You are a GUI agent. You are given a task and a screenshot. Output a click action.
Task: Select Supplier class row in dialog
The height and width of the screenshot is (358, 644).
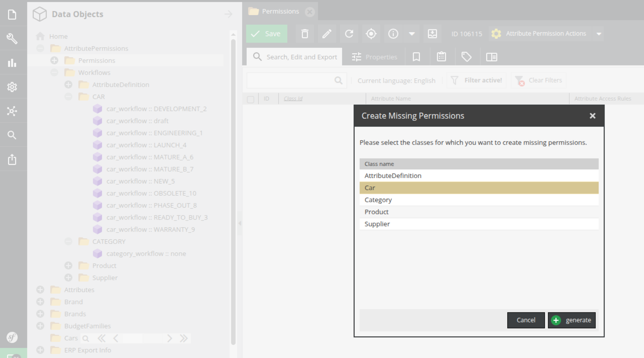479,224
